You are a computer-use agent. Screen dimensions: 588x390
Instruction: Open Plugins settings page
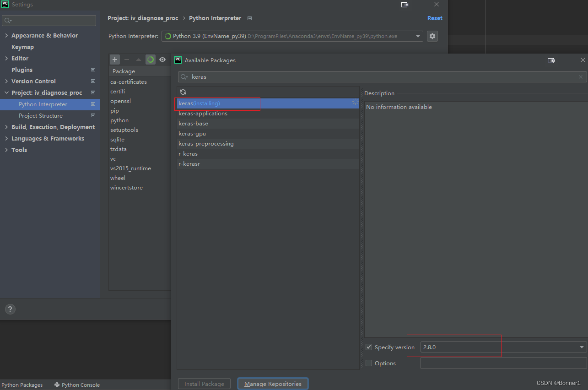[x=22, y=70]
